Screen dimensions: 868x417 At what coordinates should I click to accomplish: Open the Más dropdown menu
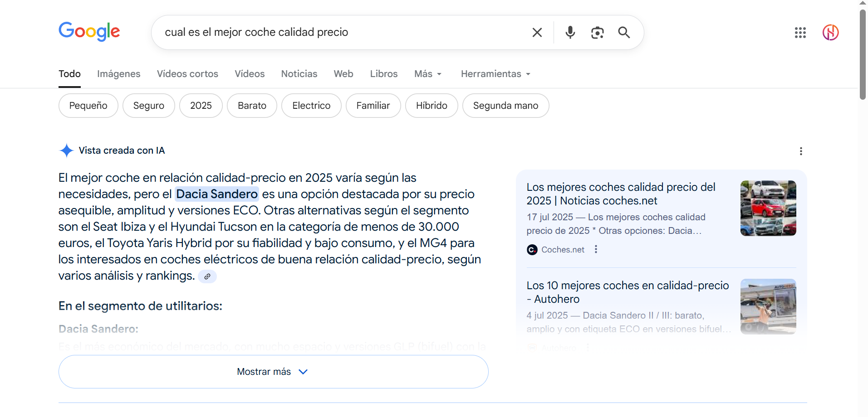[427, 73]
